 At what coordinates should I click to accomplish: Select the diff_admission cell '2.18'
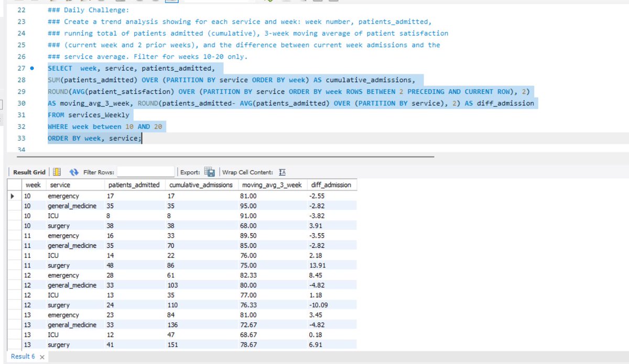pyautogui.click(x=331, y=256)
